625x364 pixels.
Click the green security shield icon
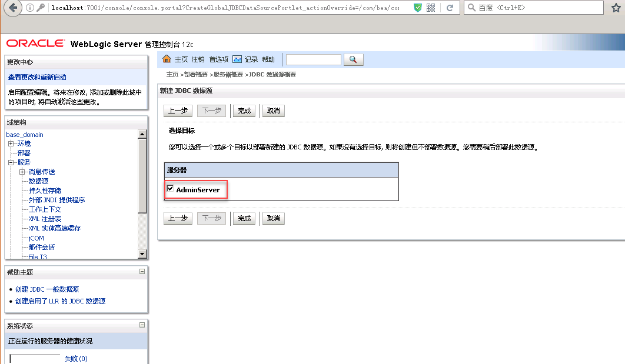418,8
